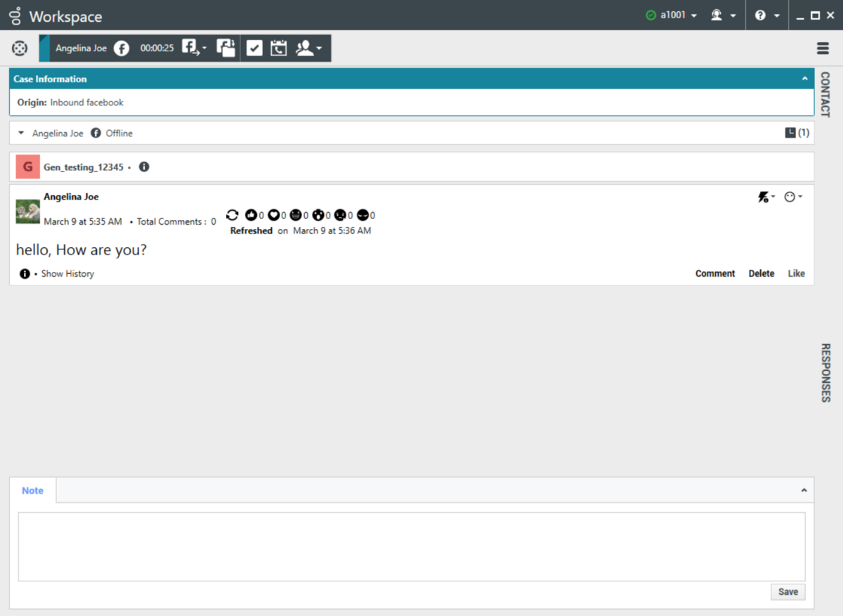
Task: Click the Mark Done checkmark icon
Action: click(254, 48)
